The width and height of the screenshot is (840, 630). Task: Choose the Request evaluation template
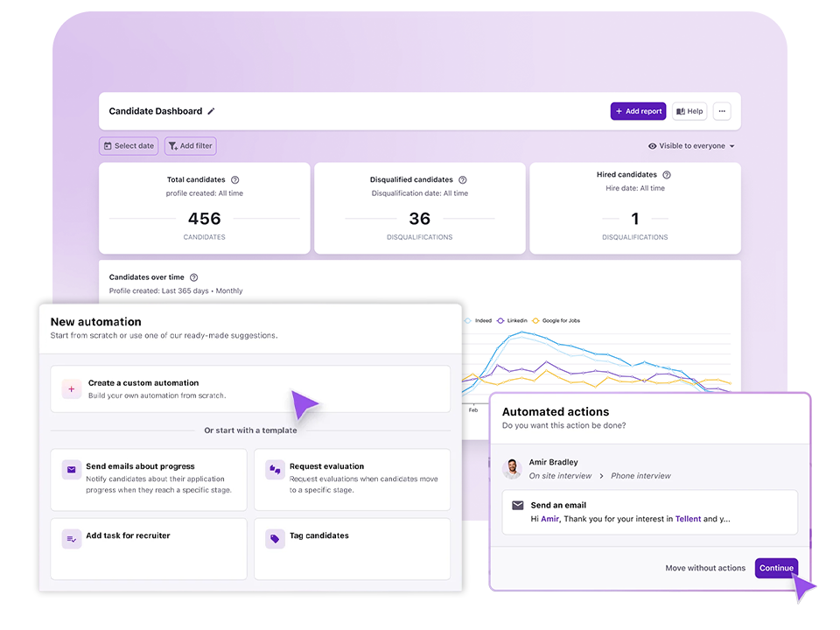point(352,479)
